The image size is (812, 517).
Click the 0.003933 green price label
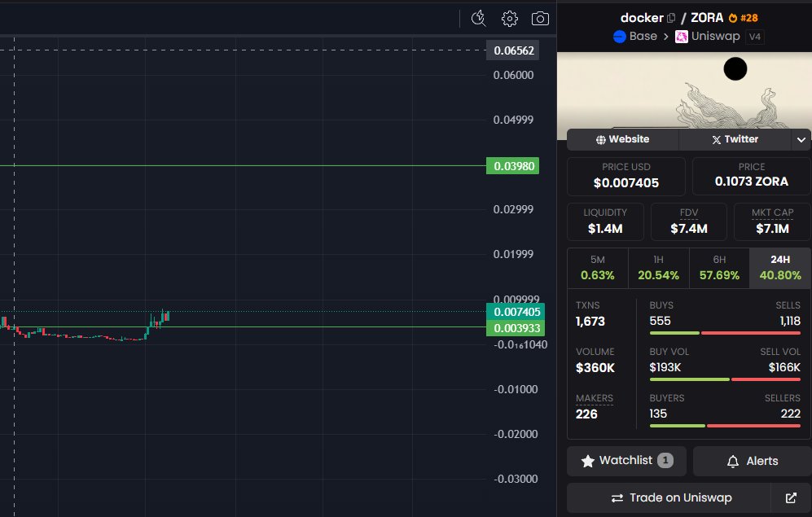pyautogui.click(x=516, y=328)
